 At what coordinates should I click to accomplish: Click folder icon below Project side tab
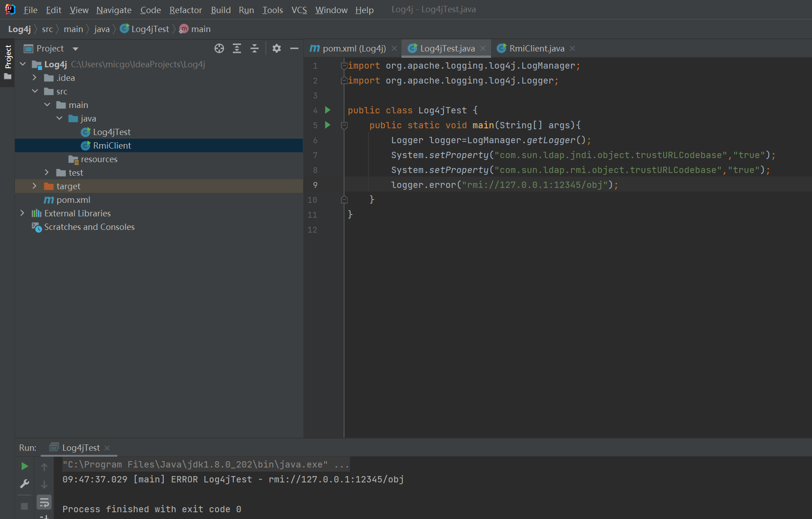[8, 77]
